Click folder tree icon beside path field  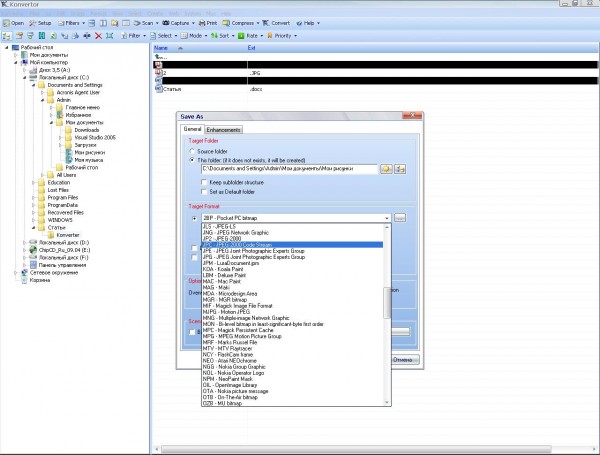(400, 169)
